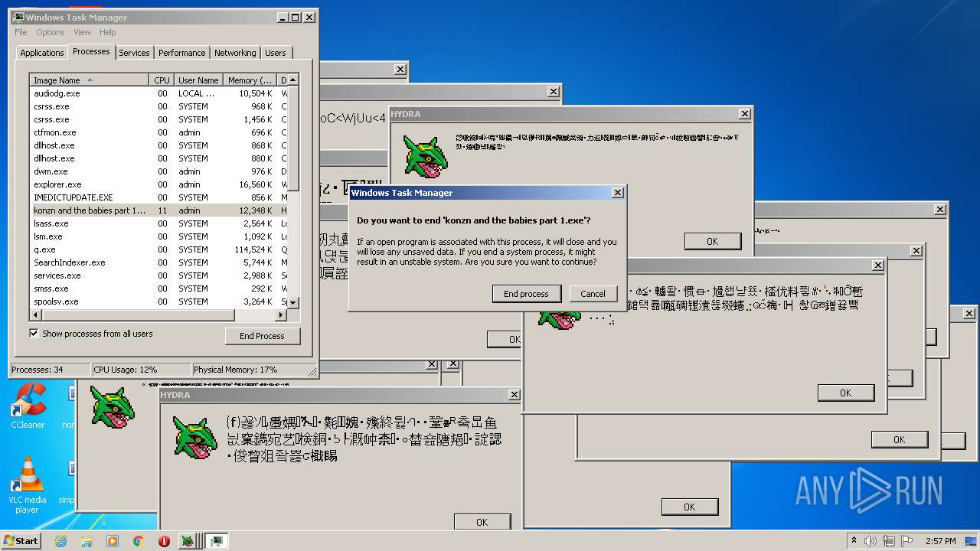The height and width of the screenshot is (551, 980).
Task: Sort processes by User Name column
Action: (x=198, y=80)
